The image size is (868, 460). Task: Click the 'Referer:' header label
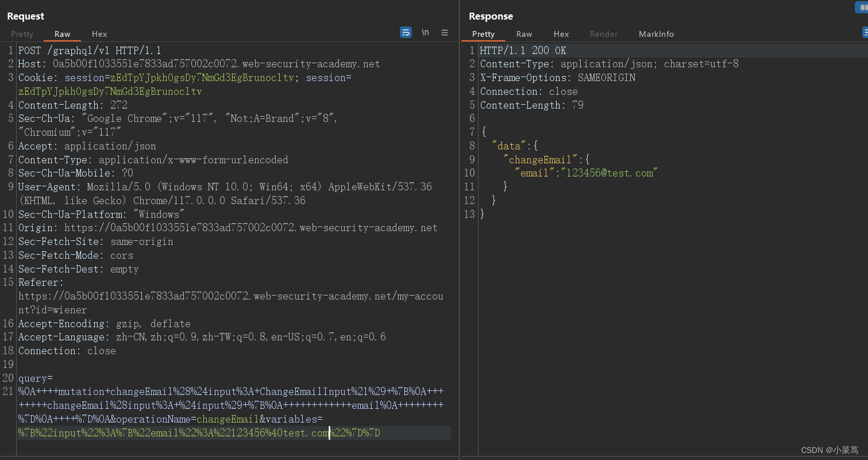(41, 282)
